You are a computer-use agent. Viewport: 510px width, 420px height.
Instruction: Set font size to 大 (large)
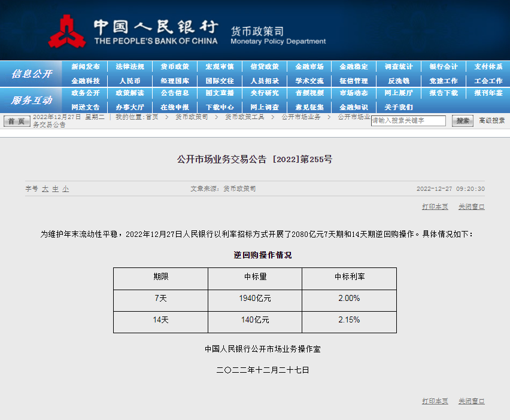(45, 189)
